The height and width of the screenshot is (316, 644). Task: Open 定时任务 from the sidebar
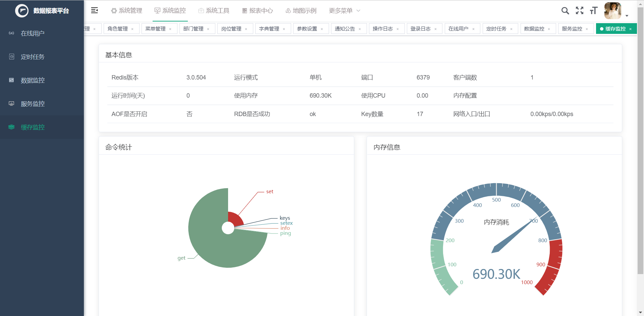[33, 56]
